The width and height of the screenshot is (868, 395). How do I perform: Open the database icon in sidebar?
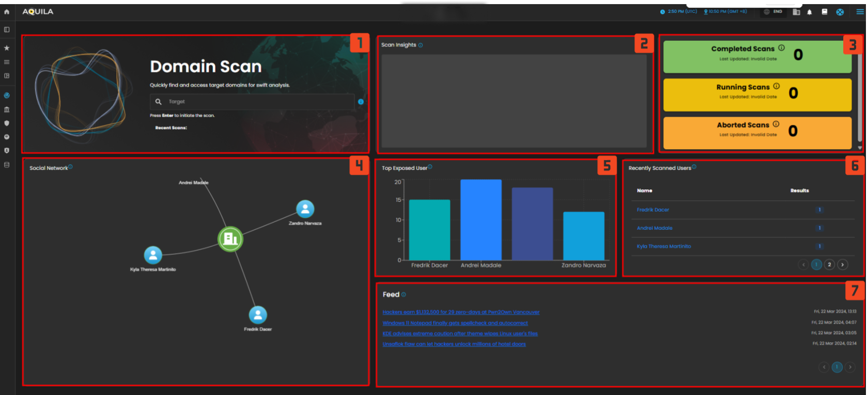[x=7, y=165]
